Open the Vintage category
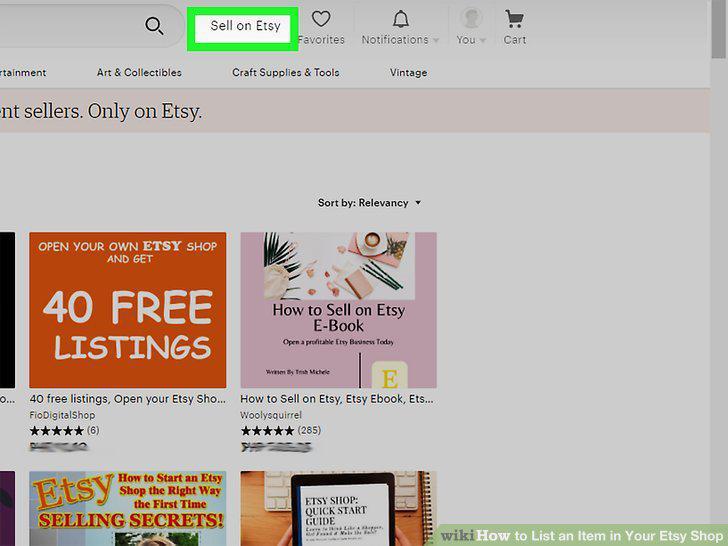 click(x=409, y=72)
